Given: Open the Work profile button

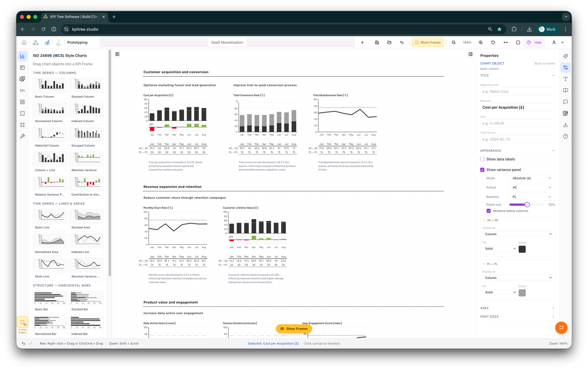Looking at the screenshot, I should click(x=547, y=29).
